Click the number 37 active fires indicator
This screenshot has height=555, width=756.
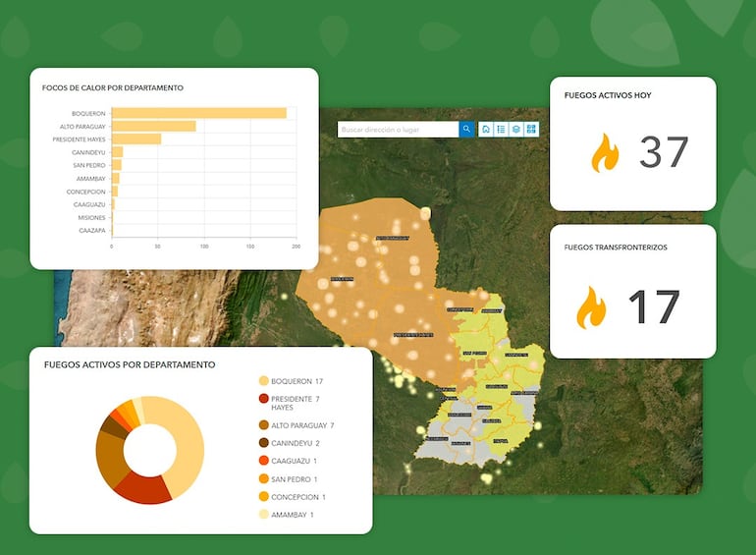[664, 153]
